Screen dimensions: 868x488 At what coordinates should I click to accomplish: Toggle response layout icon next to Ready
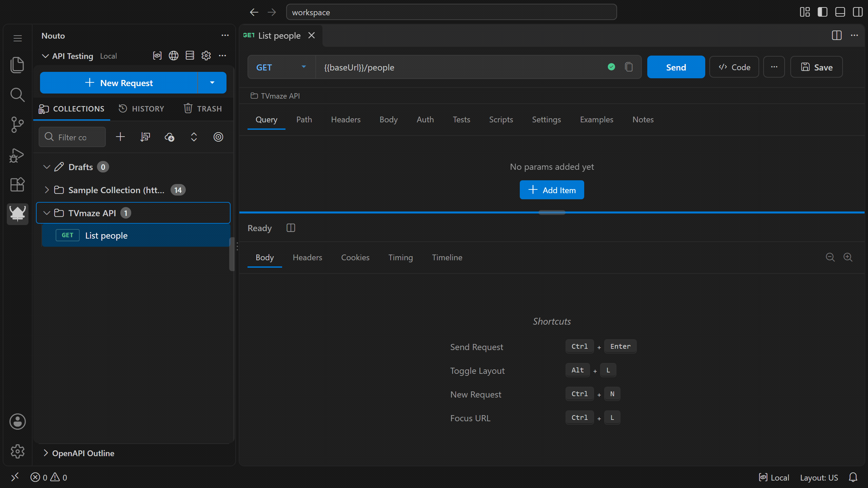pyautogui.click(x=291, y=228)
